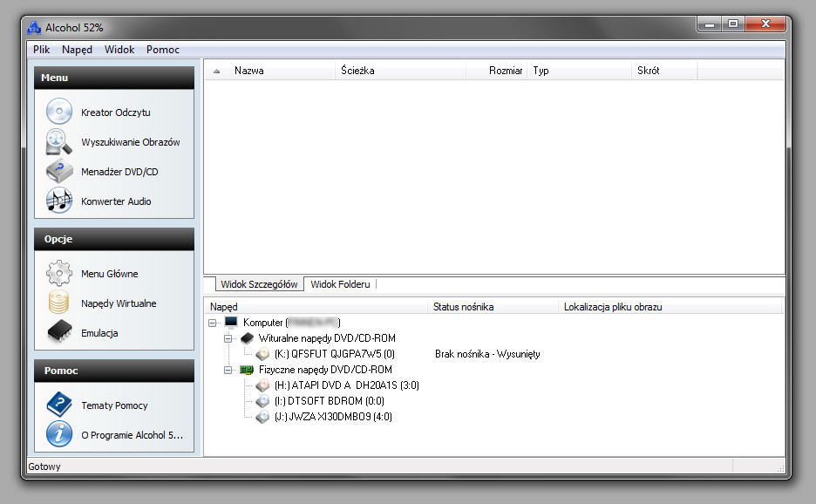The image size is (816, 504).
Task: Open Wyszukiwanie Obrazów link
Action: [131, 142]
